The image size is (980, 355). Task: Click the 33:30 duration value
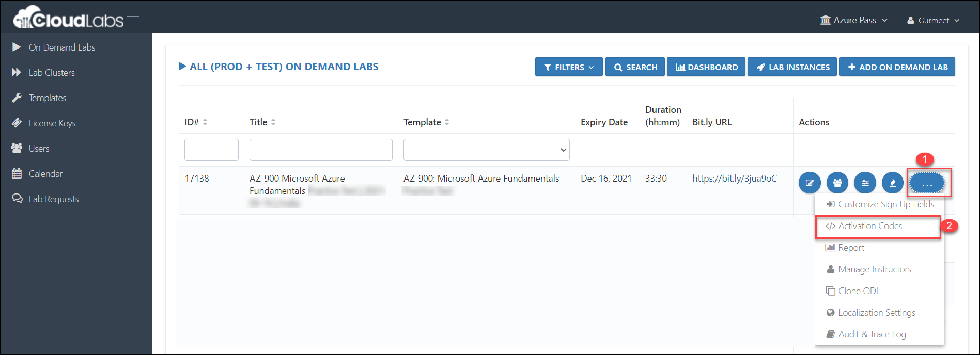point(656,179)
